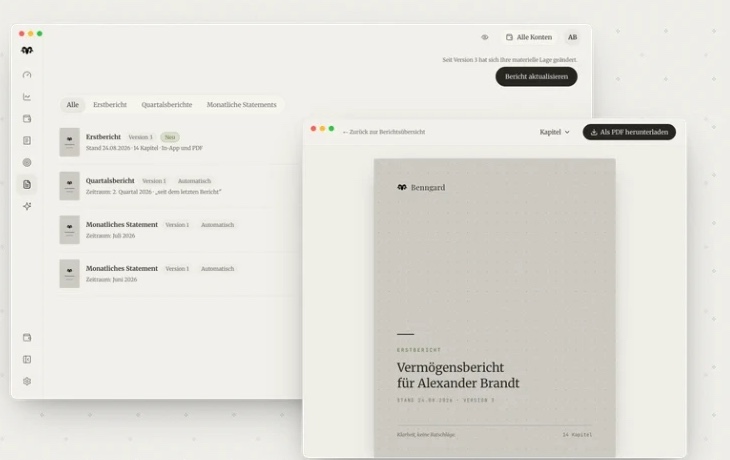730x460 pixels.
Task: Select the highlighted reports document icon
Action: pos(27,184)
